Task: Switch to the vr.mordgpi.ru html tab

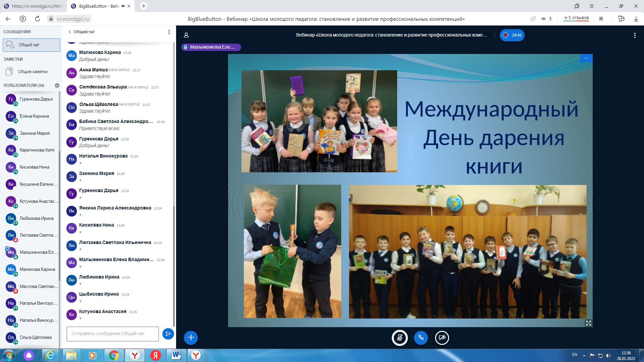Action: click(33, 6)
